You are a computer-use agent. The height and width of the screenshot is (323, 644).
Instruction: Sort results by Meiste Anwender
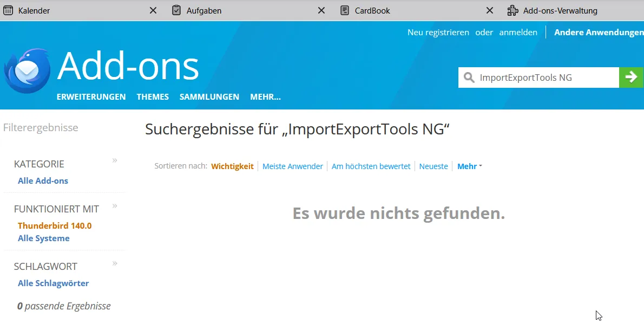coord(292,166)
